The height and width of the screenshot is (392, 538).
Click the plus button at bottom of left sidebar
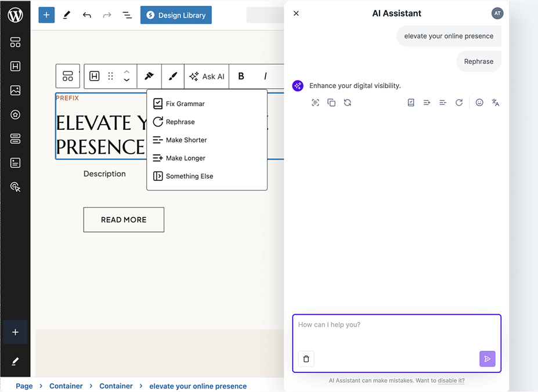(x=15, y=332)
